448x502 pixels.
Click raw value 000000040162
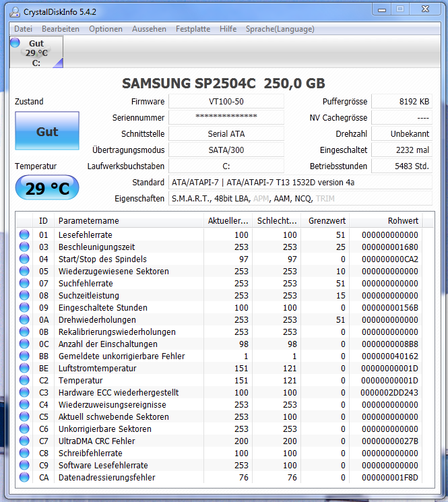390,356
